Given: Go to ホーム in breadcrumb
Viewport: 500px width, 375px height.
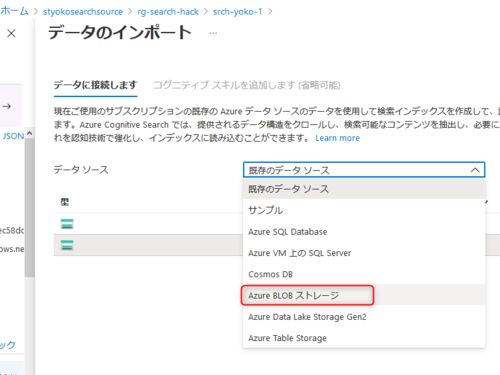Looking at the screenshot, I should coord(14,11).
